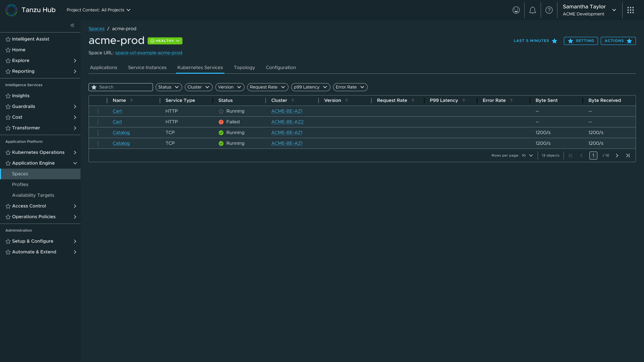Click the ACTIONS button
The width and height of the screenshot is (644, 362).
pos(618,41)
